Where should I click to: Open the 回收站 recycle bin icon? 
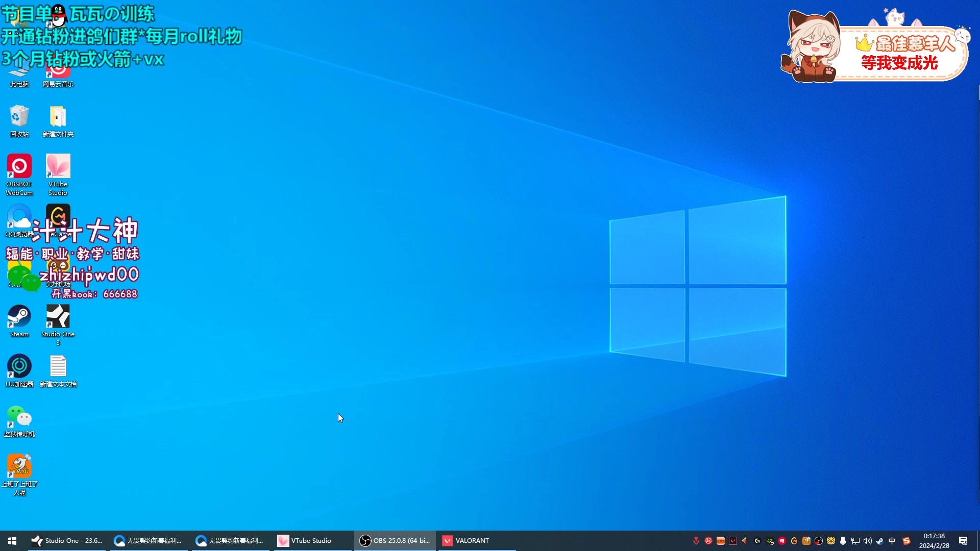(x=19, y=121)
